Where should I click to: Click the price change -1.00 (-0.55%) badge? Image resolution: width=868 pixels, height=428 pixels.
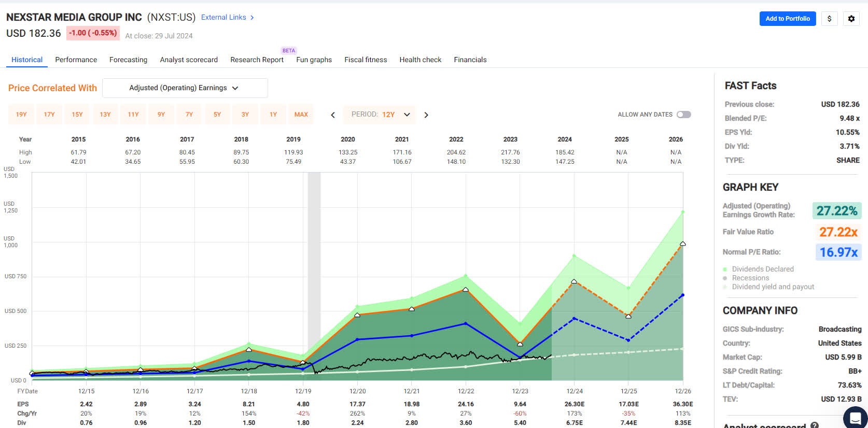(x=93, y=33)
